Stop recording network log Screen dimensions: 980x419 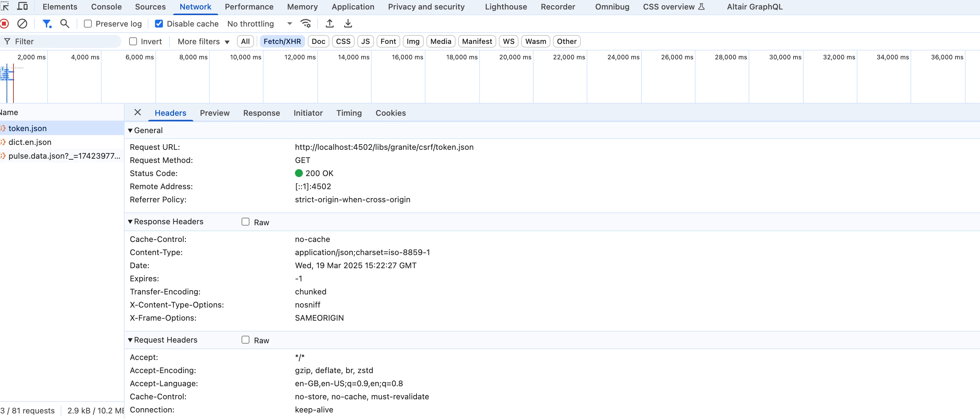point(4,24)
